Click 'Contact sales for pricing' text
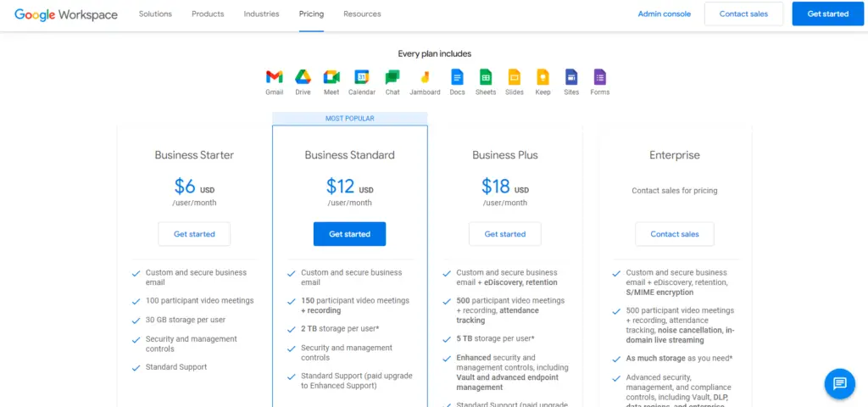 [x=674, y=191]
